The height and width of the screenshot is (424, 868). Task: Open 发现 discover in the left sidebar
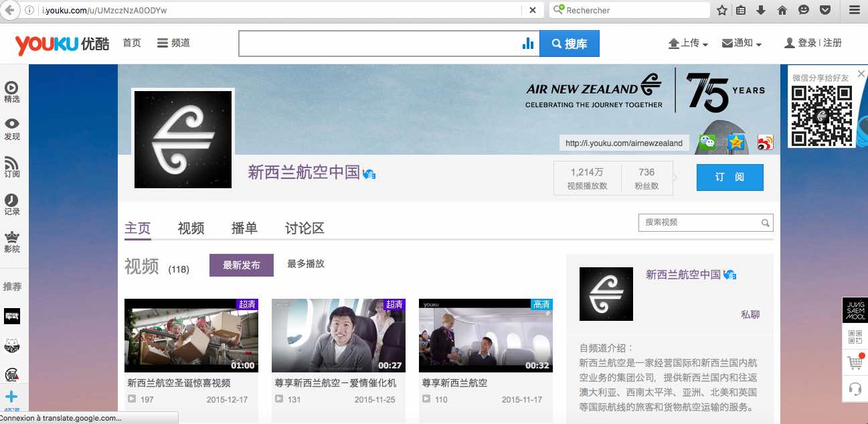(x=12, y=130)
